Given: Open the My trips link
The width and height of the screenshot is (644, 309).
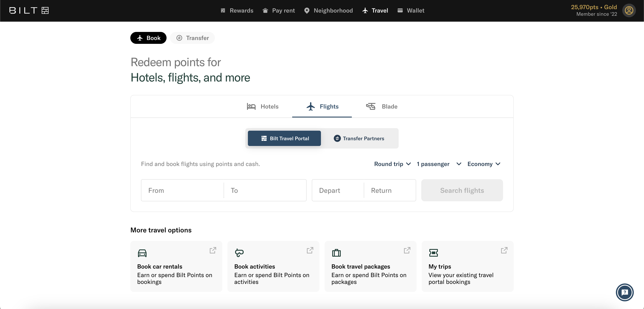Looking at the screenshot, I should pos(467,266).
